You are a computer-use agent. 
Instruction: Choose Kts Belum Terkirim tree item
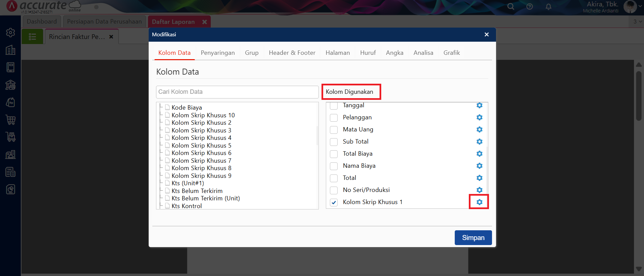(x=197, y=191)
